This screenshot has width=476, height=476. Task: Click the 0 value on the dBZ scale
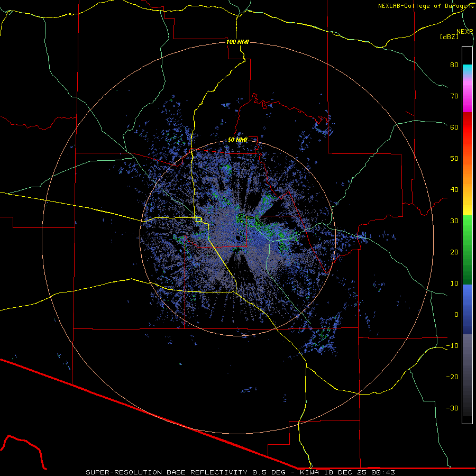[456, 315]
